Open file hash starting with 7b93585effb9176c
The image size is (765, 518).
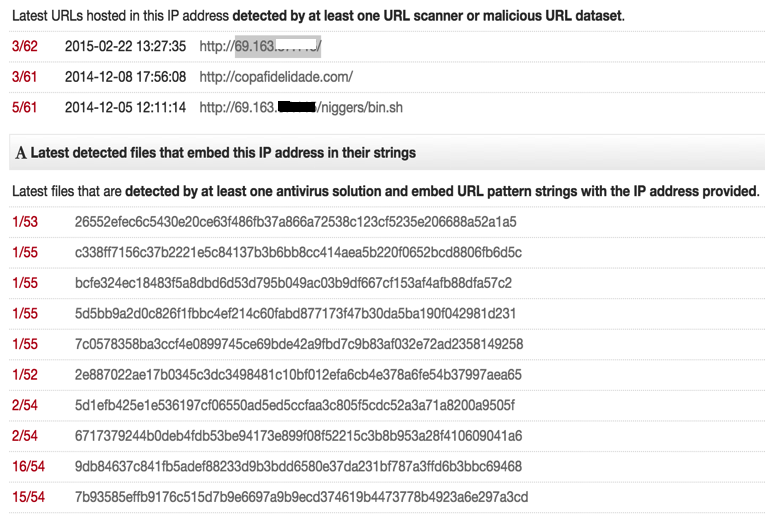[x=302, y=497]
